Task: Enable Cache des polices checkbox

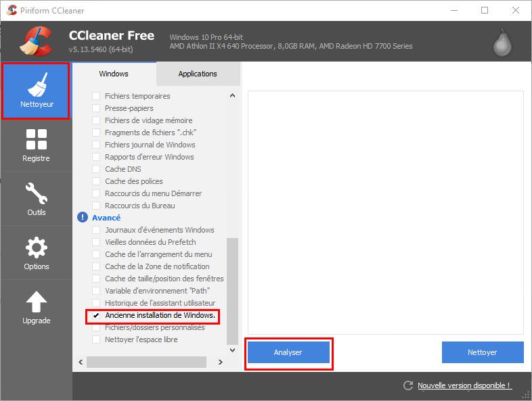Action: (96, 181)
